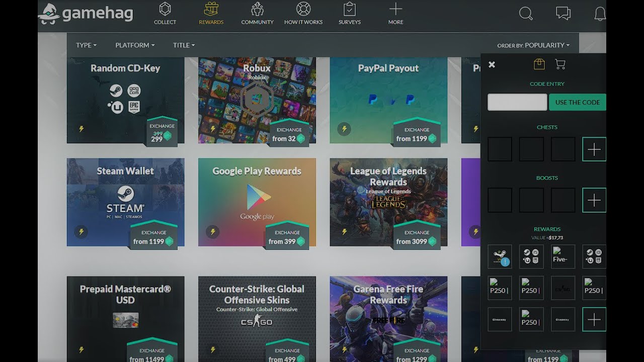
Task: Click the 'Random CD-Key' card title
Action: click(x=125, y=68)
